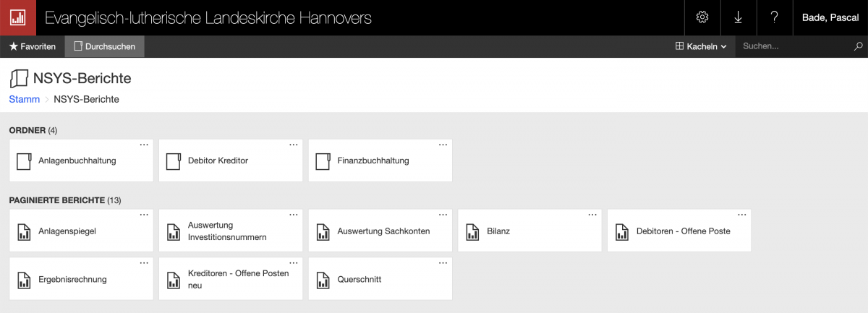
Task: Open more options for Auswertung Sachkonten
Action: point(443,215)
